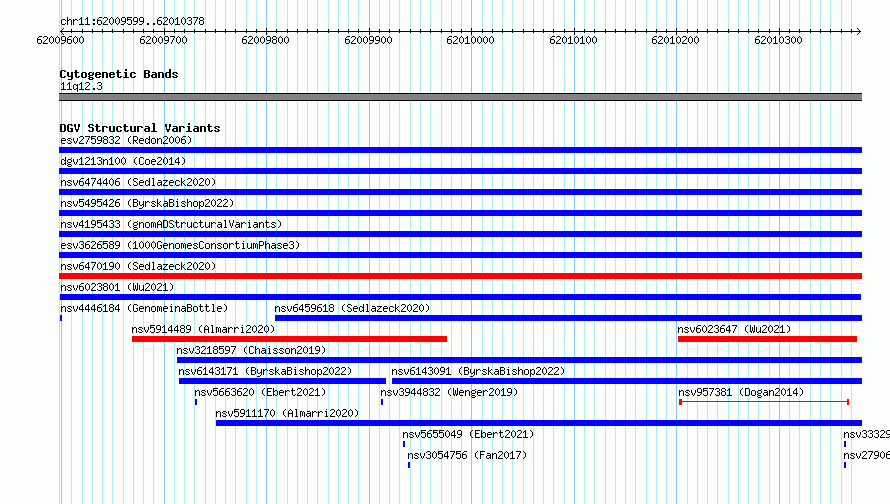The height and width of the screenshot is (504, 890).
Task: Click the nsv6143091 (ByrskaBishop2022) label
Action: coord(478,371)
